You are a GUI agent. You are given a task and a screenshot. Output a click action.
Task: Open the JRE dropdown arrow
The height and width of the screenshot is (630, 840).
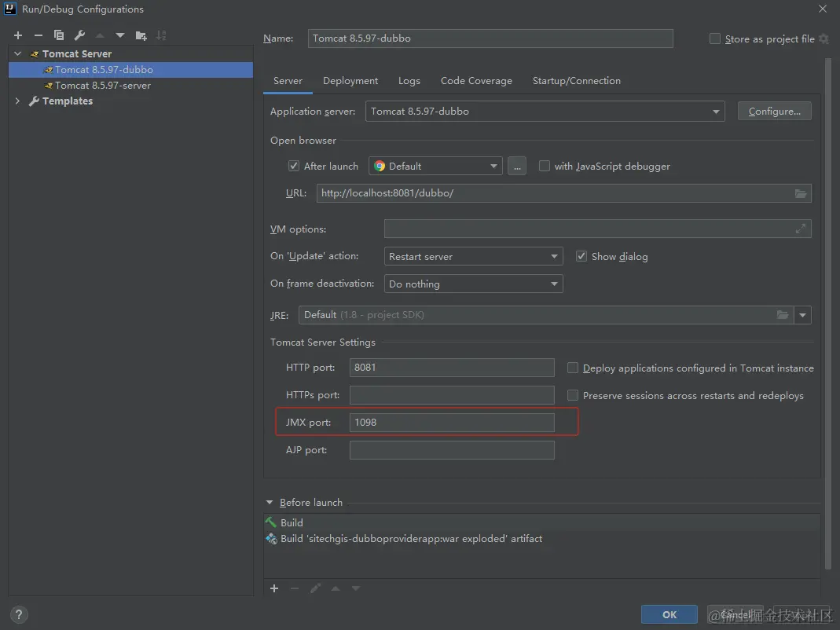(x=802, y=315)
